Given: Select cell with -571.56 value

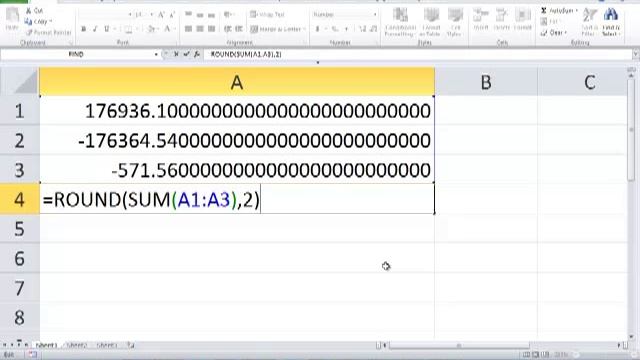Looking at the screenshot, I should [x=237, y=169].
